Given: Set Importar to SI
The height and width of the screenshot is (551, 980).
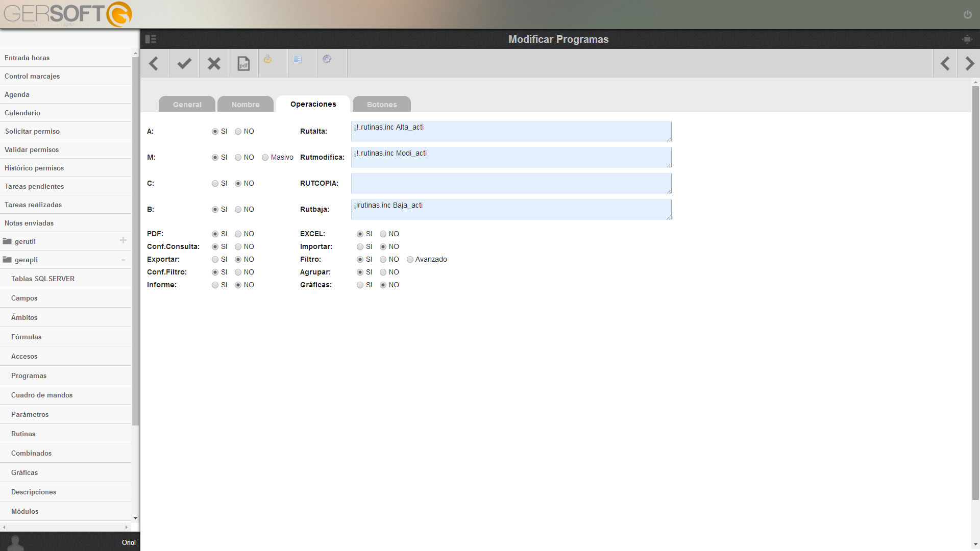Looking at the screenshot, I should point(360,247).
